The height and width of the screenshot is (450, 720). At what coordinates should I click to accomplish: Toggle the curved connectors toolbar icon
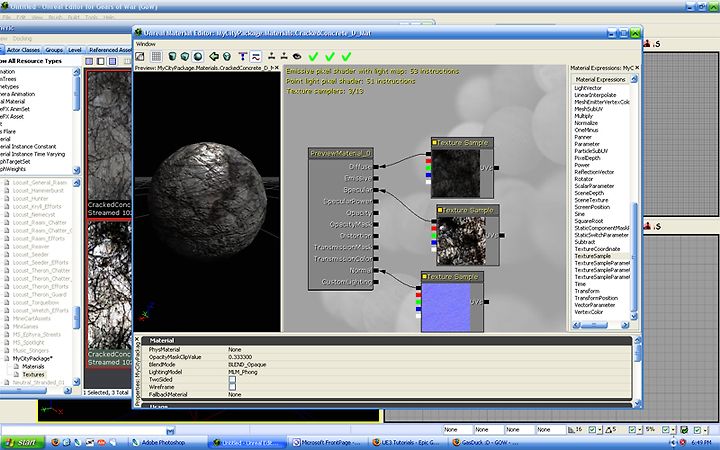[x=255, y=56]
